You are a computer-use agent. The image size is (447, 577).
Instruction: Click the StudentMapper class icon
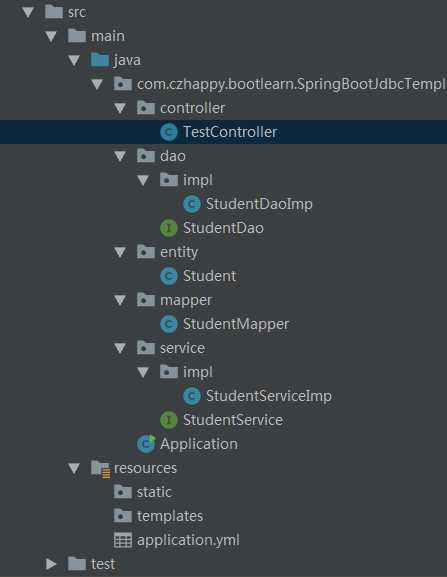[x=169, y=324]
